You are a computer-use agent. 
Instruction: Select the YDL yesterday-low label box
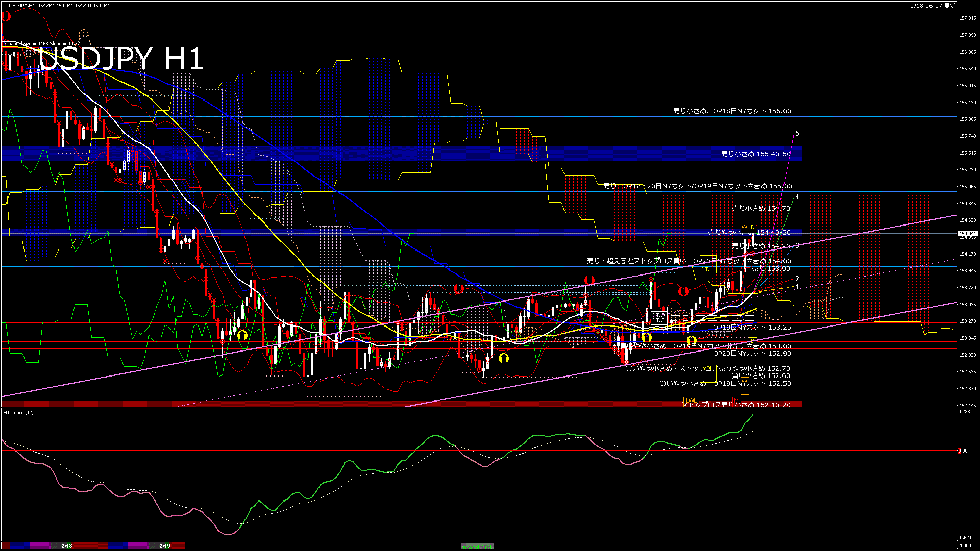click(x=707, y=368)
